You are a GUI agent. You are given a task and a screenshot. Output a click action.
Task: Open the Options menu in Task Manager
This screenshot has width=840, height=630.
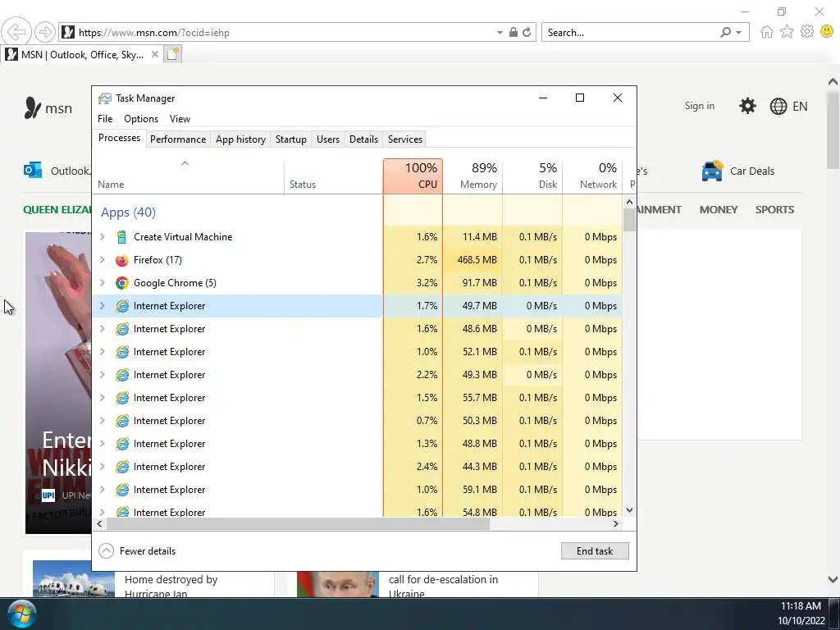[x=141, y=119]
